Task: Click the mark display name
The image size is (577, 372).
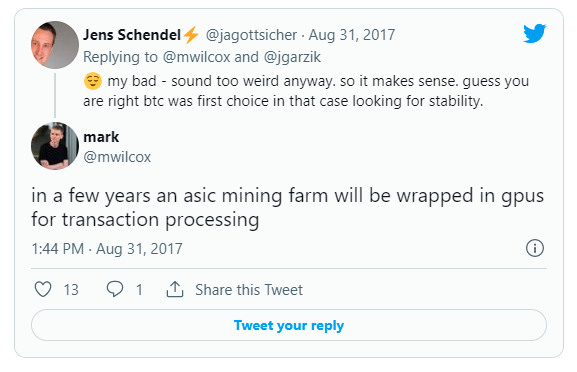Action: click(x=101, y=137)
